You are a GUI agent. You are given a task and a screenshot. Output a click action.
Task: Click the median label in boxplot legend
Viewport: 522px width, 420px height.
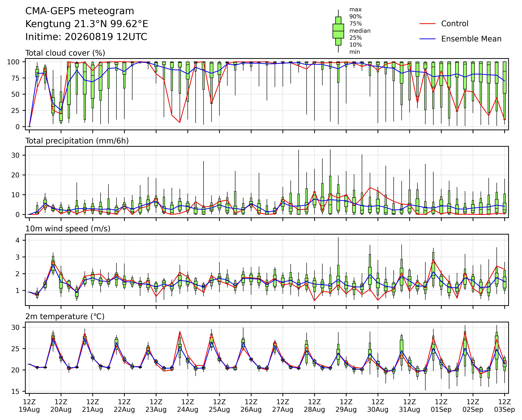coord(360,31)
